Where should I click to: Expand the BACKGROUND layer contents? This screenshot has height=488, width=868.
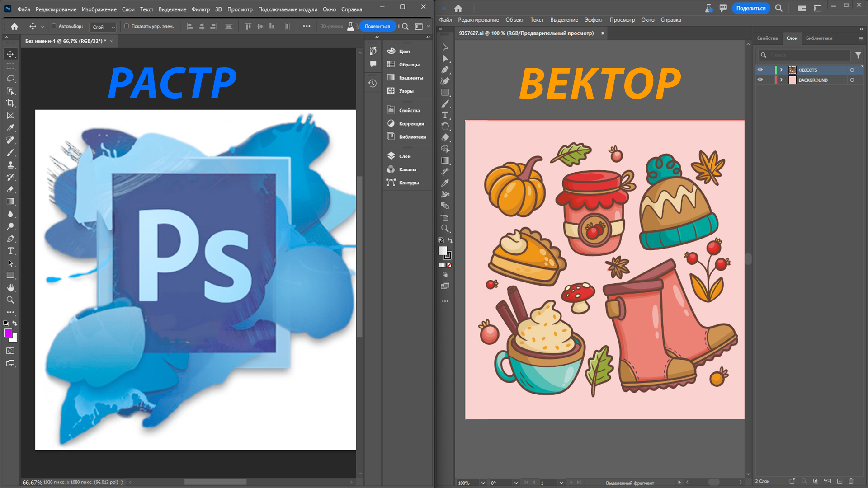[781, 80]
